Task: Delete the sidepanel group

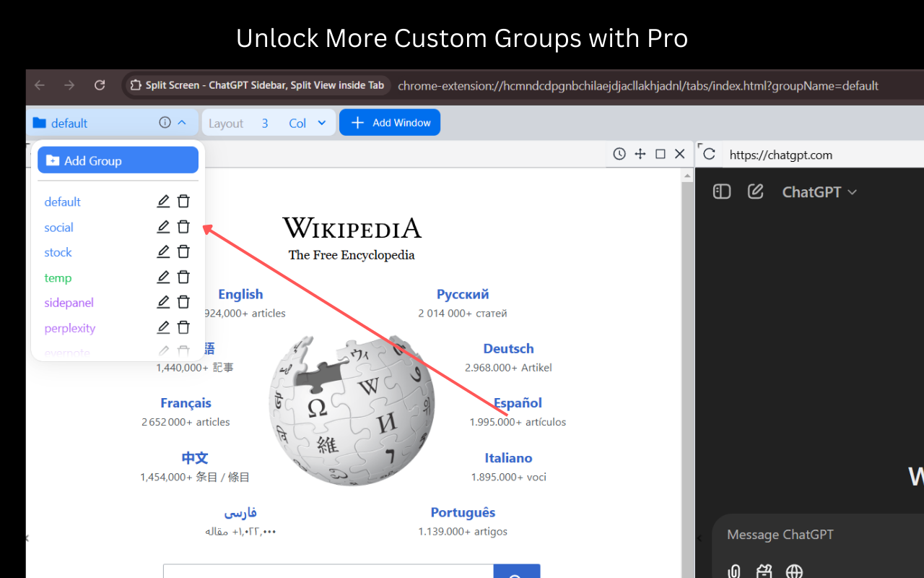Action: pyautogui.click(x=184, y=302)
